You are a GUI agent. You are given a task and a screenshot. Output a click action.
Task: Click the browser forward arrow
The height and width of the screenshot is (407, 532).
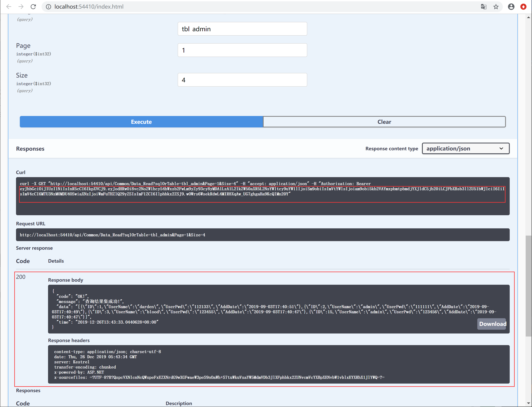[x=21, y=6]
